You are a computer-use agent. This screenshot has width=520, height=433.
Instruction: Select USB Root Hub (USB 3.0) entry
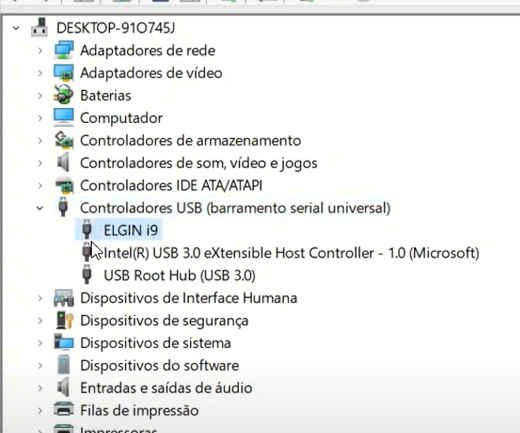point(180,275)
